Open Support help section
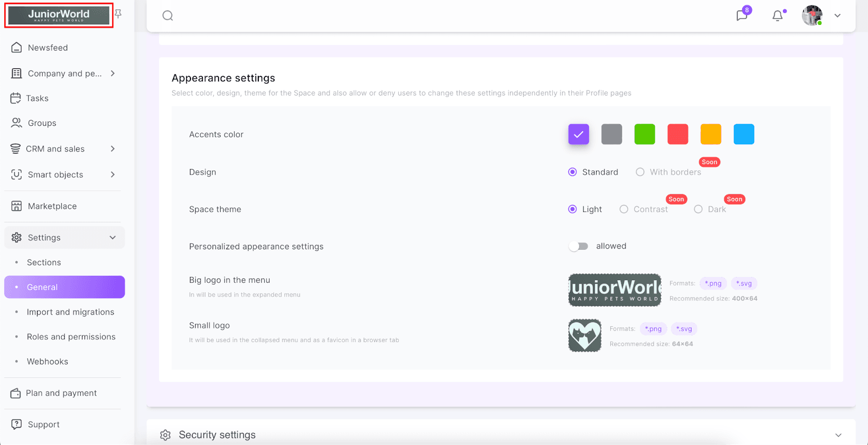Screen dimensions: 868x445 point(43,424)
